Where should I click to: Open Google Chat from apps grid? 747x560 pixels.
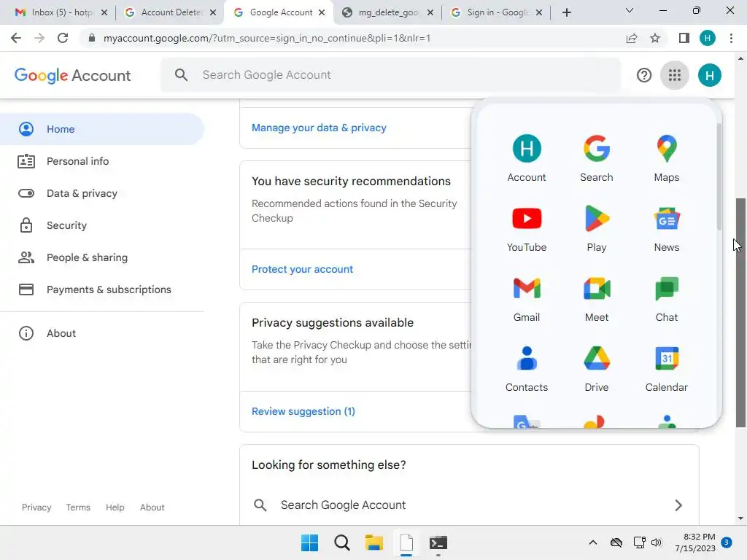point(667,298)
